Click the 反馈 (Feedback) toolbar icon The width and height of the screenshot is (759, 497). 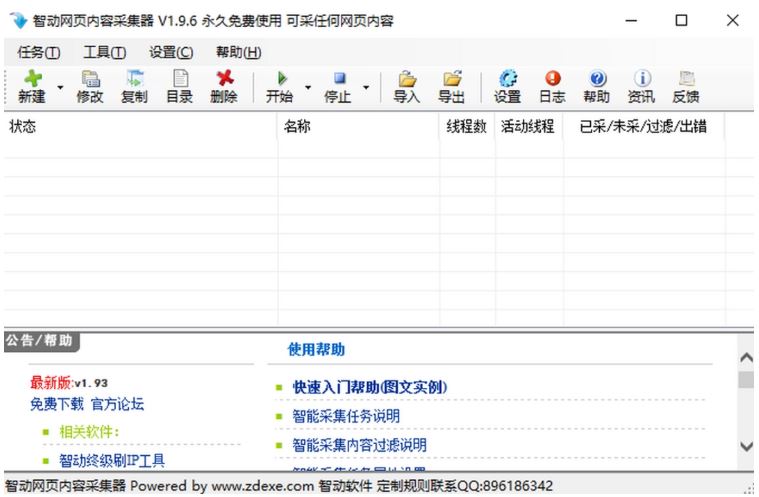tap(686, 78)
